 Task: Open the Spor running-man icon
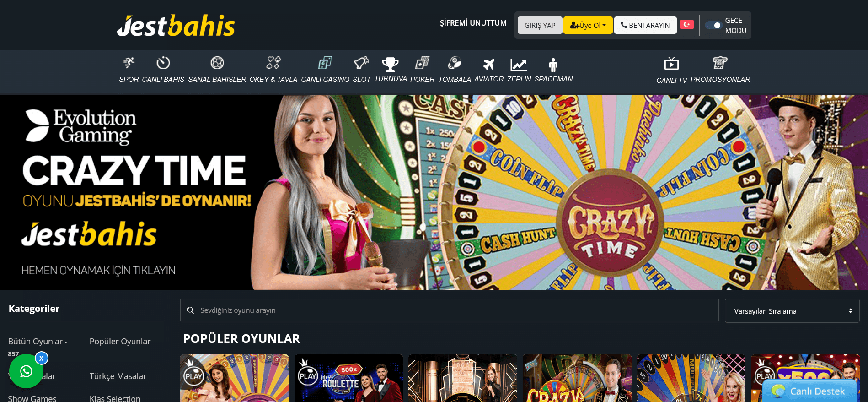[129, 63]
